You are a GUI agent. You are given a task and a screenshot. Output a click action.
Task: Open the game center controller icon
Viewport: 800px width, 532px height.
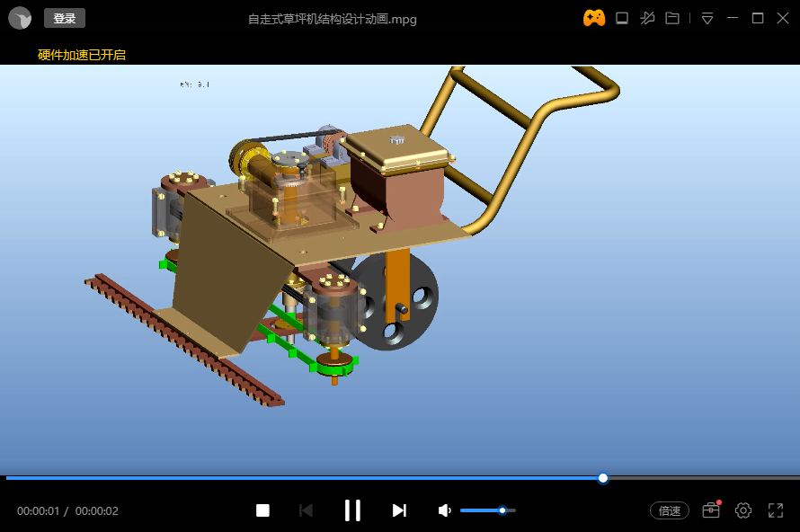594,18
